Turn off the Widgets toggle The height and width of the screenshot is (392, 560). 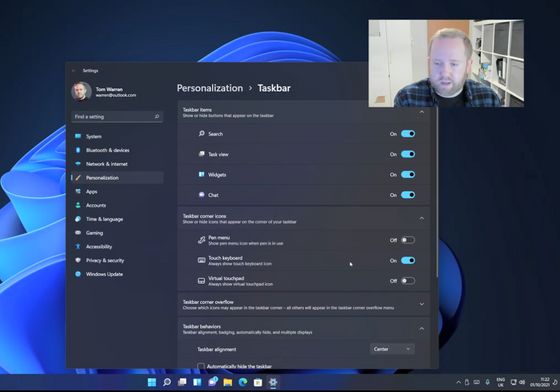(x=408, y=175)
